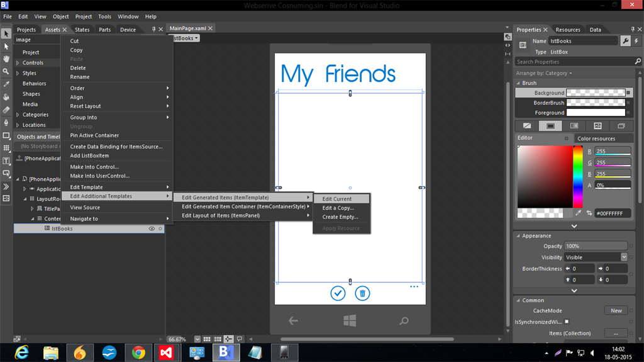This screenshot has width=644, height=362.
Task: Choose the gradient brush icon
Action: coord(574,126)
